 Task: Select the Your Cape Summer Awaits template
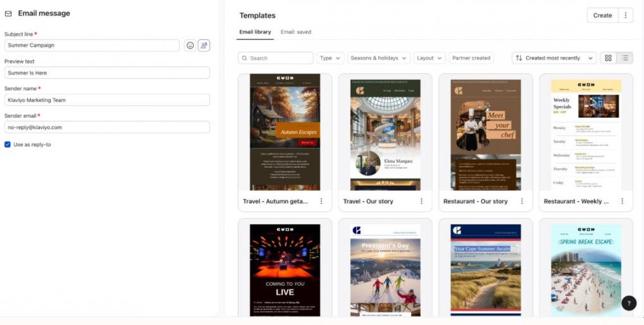(485, 271)
